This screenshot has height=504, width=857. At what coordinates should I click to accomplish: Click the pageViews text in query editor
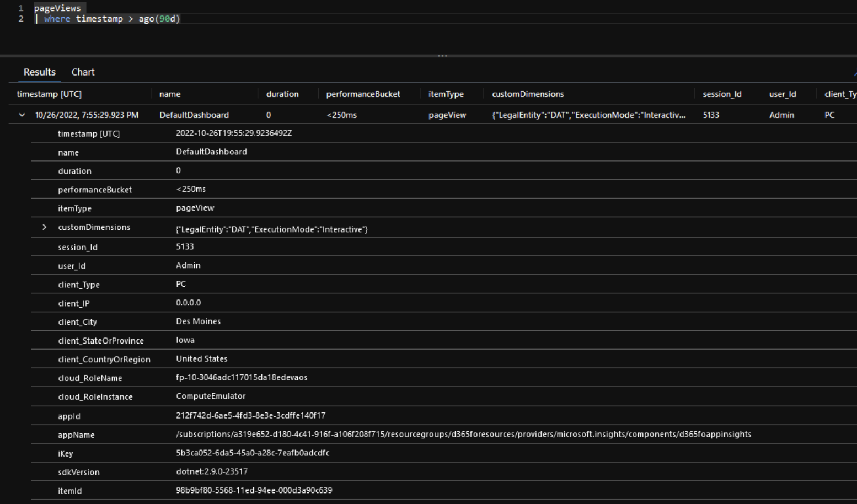coord(57,8)
